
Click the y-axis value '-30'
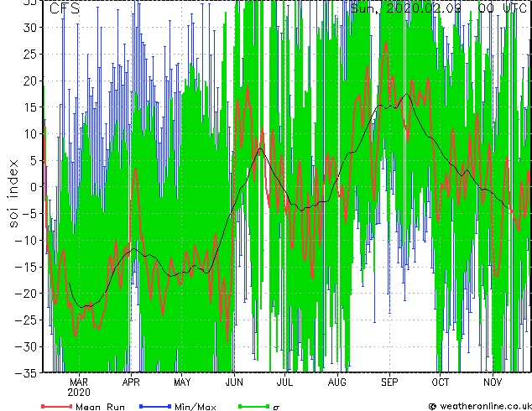(x=27, y=346)
